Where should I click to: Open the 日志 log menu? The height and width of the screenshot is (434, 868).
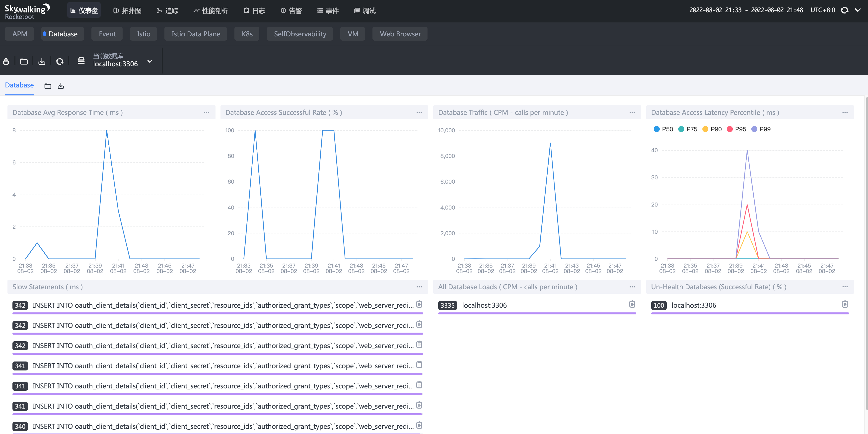click(254, 10)
